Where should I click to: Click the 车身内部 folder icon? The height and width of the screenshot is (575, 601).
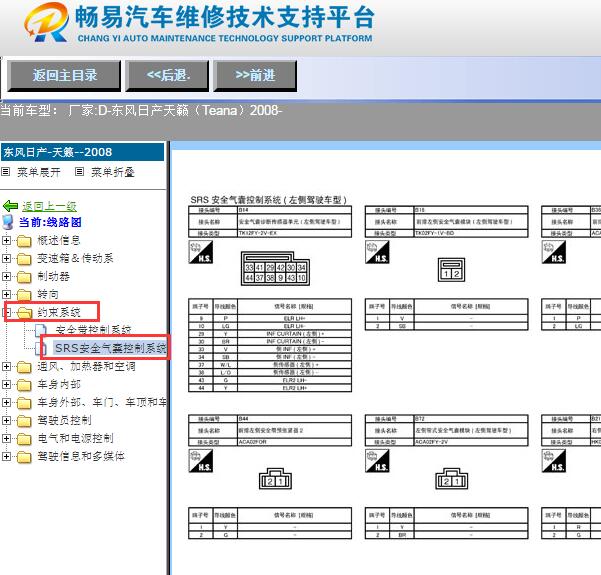pos(24,385)
